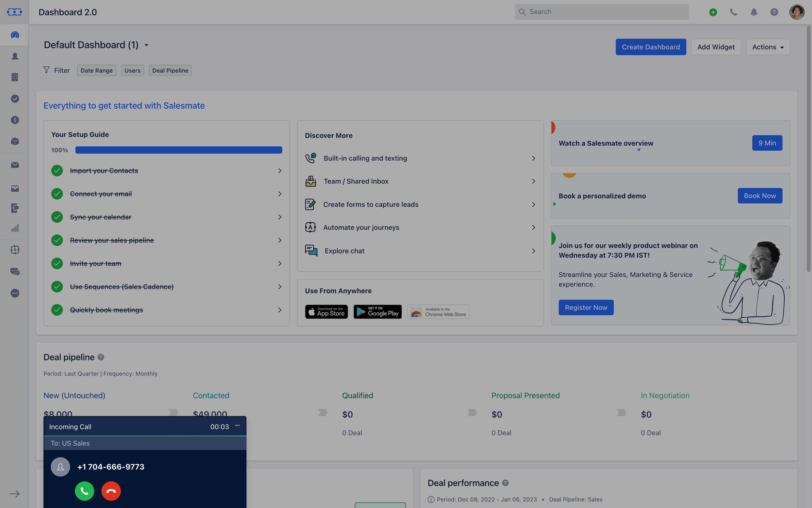Open Products box icon in sidebar
Image resolution: width=812 pixels, height=508 pixels.
coord(15,141)
